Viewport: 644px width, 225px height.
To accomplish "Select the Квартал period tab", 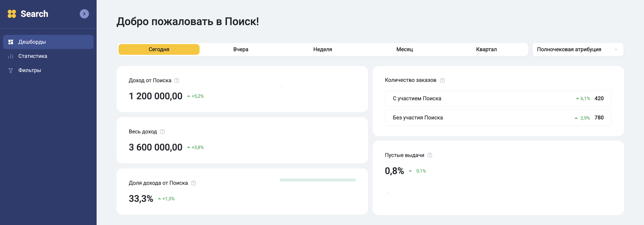I will 486,49.
